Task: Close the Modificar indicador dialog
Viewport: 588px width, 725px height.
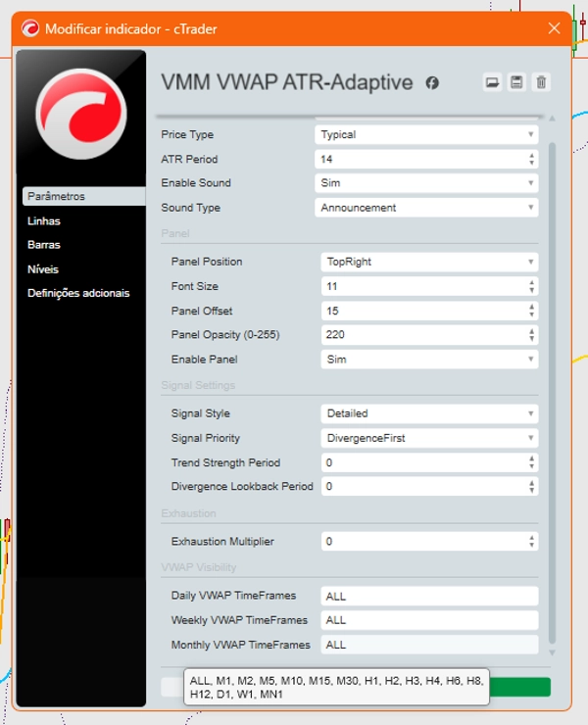Action: click(554, 28)
